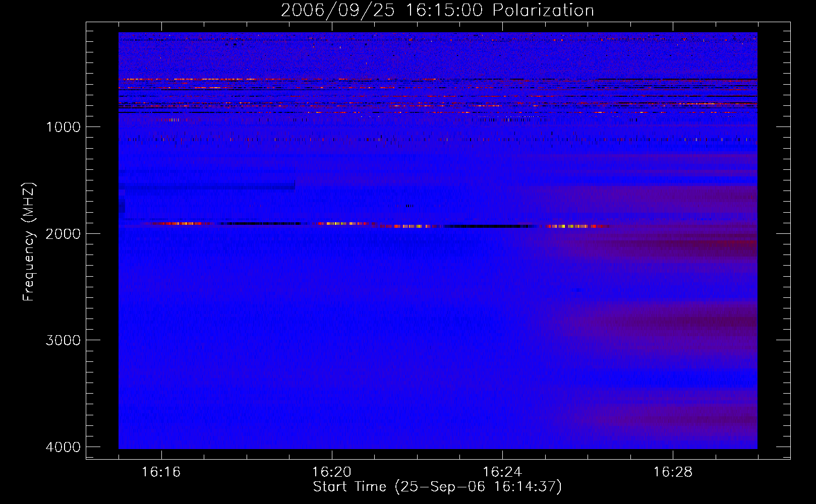Viewport: 816px width, 504px height.
Task: Click the 'Frequency (MHZ)' y-axis label
Action: [28, 241]
